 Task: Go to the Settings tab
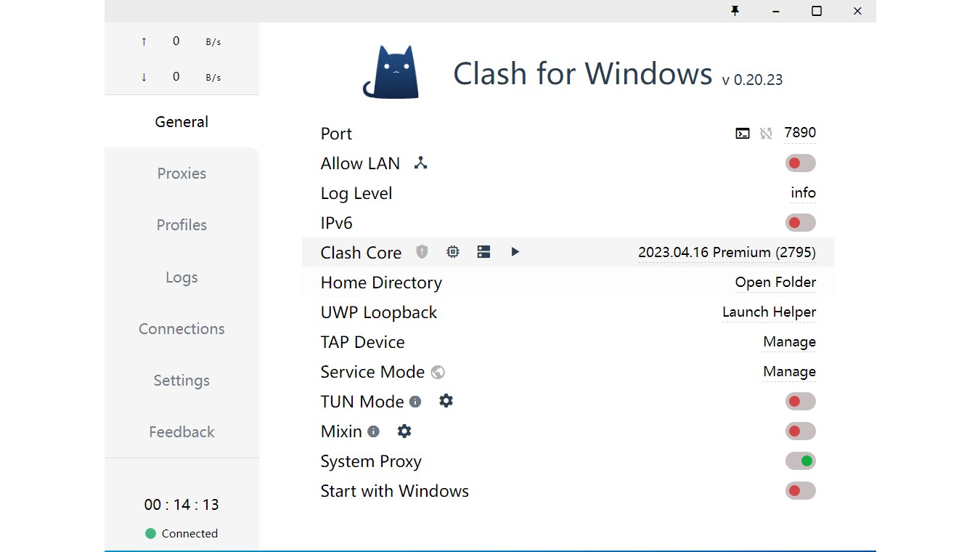[x=181, y=380]
